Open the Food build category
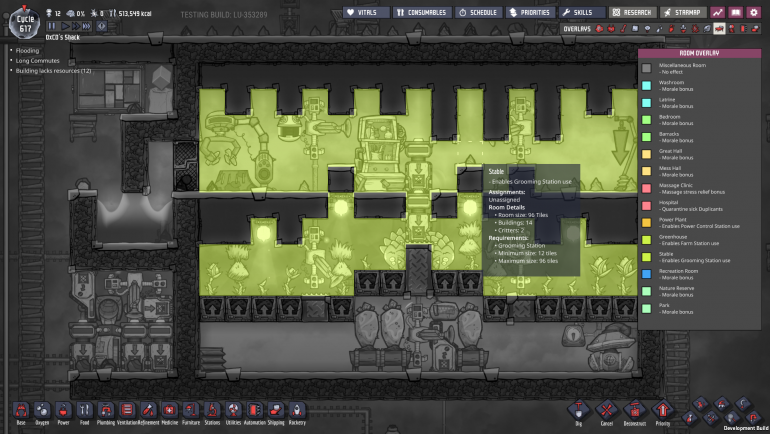 [84, 410]
